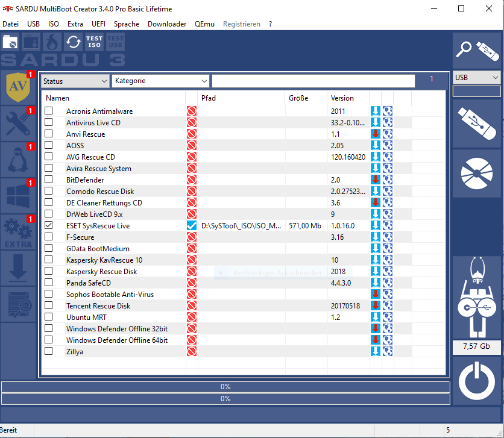This screenshot has height=438, width=504.
Task: Check the Comodo Rescue Disk checkbox
Action: [x=49, y=191]
